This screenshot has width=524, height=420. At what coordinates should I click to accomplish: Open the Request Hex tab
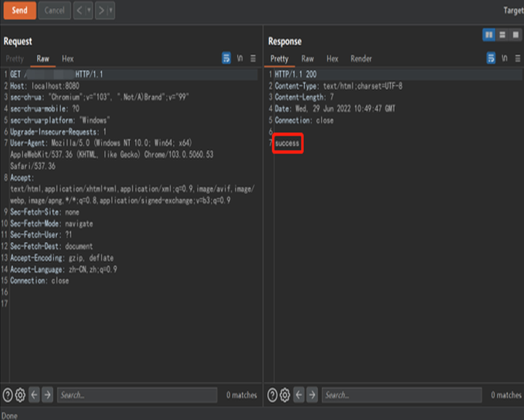pos(68,59)
